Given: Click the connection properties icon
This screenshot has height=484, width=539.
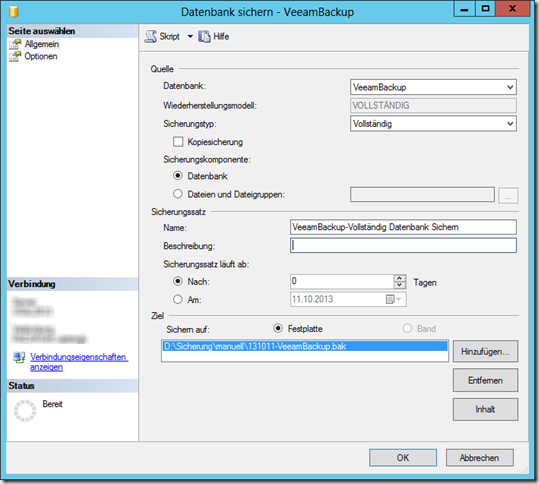Looking at the screenshot, I should (x=19, y=357).
